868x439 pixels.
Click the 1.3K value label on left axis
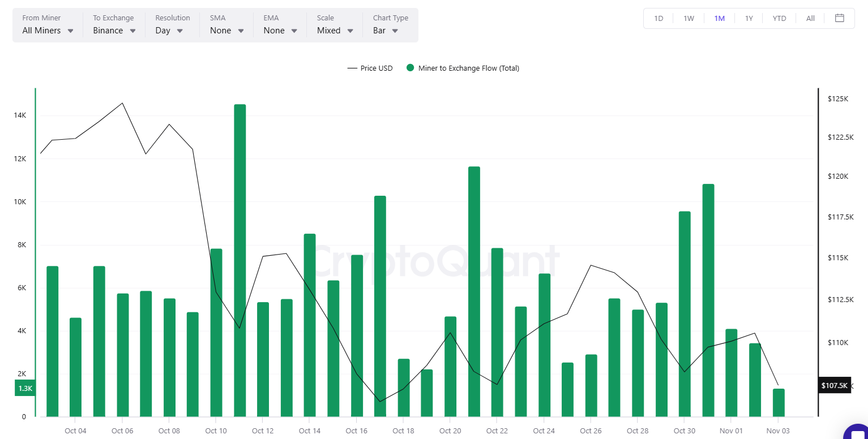(24, 388)
